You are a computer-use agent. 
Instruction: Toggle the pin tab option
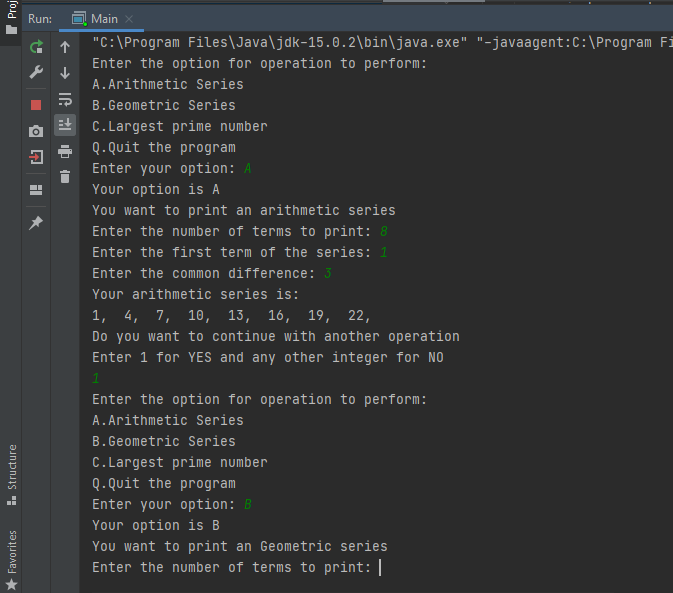pyautogui.click(x=36, y=222)
